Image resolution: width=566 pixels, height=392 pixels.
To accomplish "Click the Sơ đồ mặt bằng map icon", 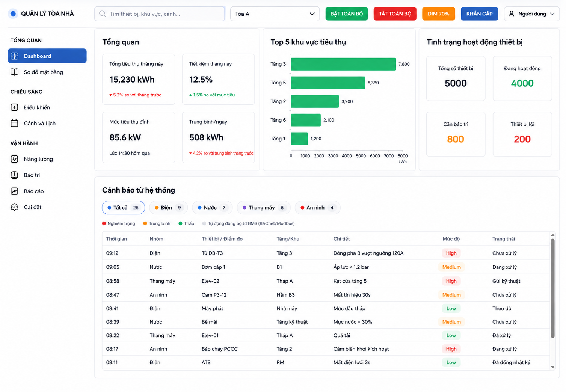I will [x=15, y=72].
